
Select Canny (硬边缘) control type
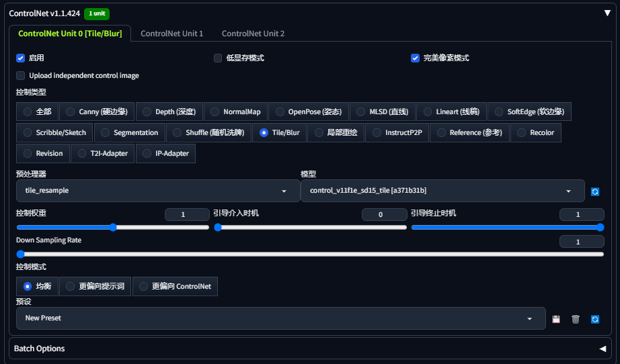[97, 111]
